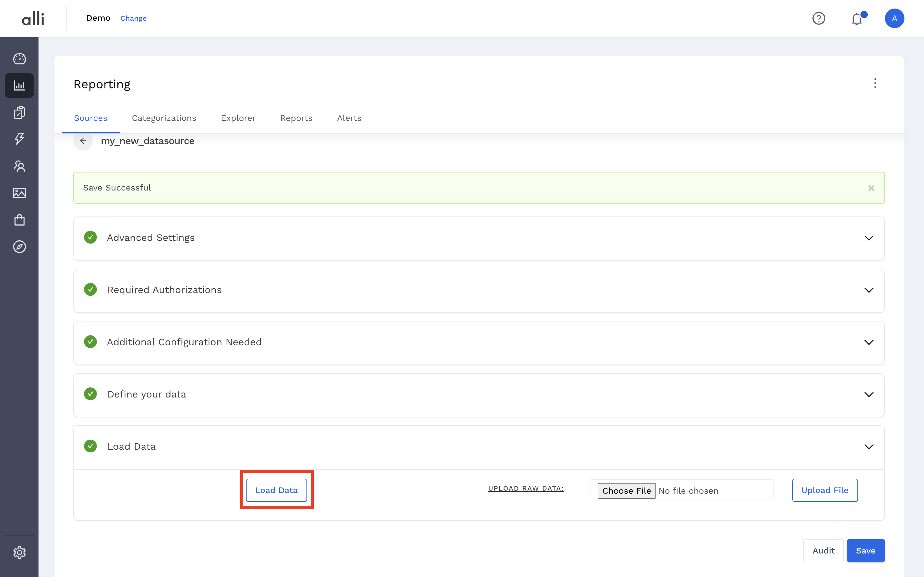Click the Change client link

[133, 18]
